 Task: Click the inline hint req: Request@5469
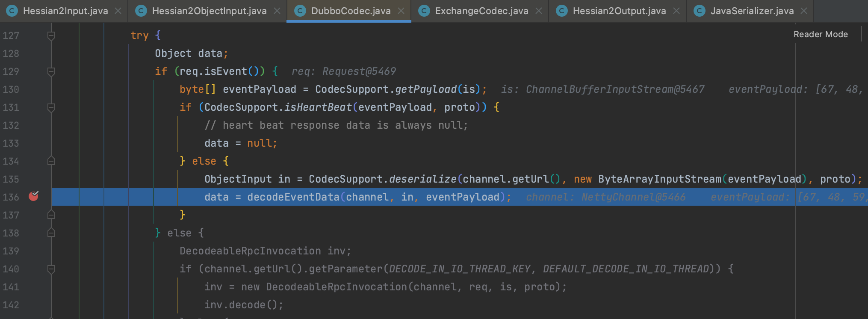click(344, 71)
